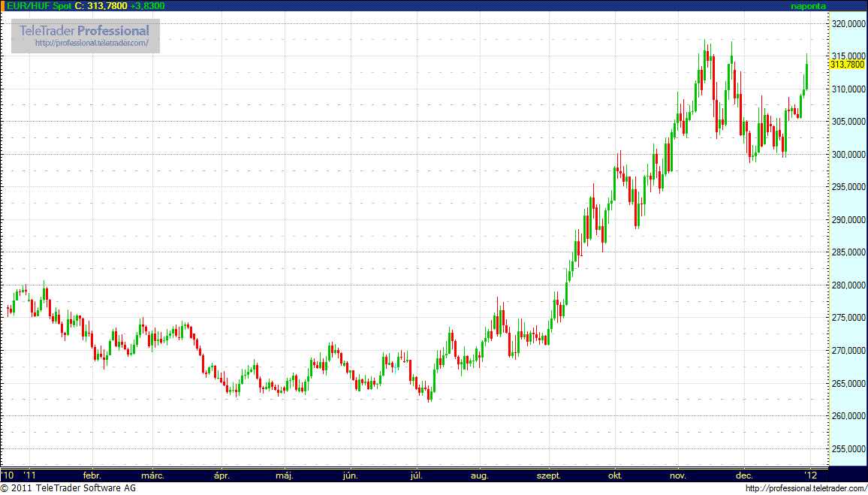Screen dimensions: 868x495
Task: Click the aug. month label
Action: point(479,475)
